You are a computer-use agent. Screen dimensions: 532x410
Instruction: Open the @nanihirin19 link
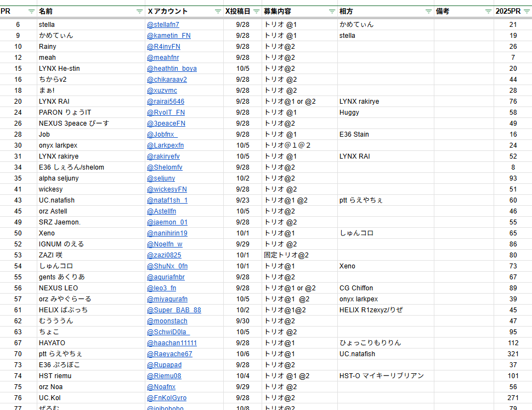click(x=167, y=233)
